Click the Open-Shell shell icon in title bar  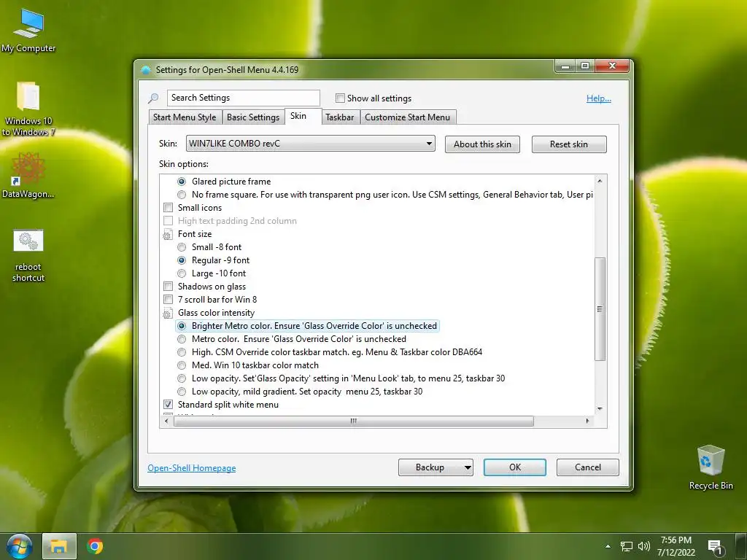pos(146,70)
